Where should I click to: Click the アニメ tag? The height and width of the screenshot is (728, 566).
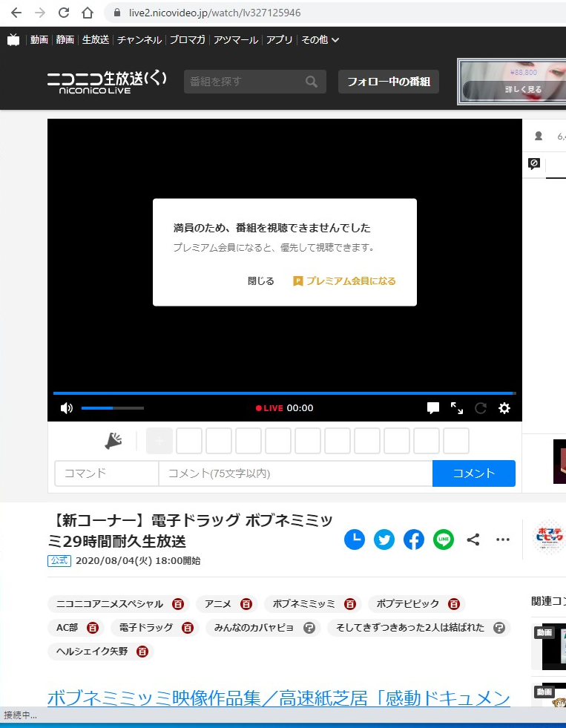click(218, 604)
